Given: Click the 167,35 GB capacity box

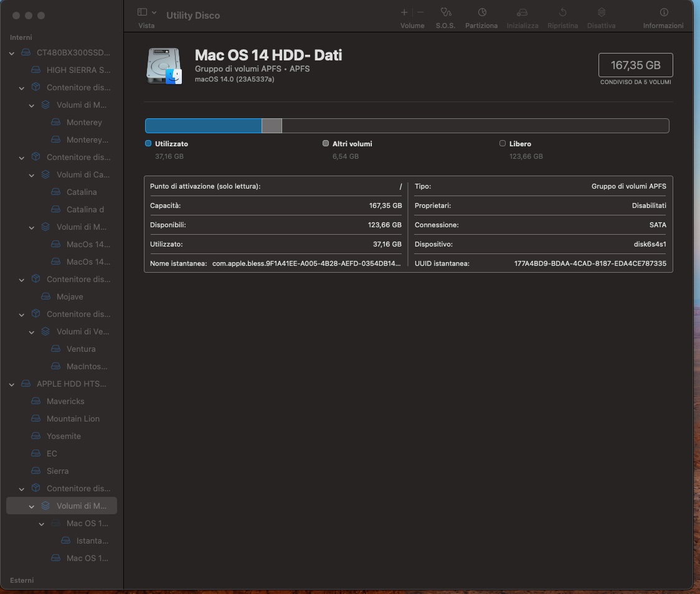Looking at the screenshot, I should tap(635, 65).
